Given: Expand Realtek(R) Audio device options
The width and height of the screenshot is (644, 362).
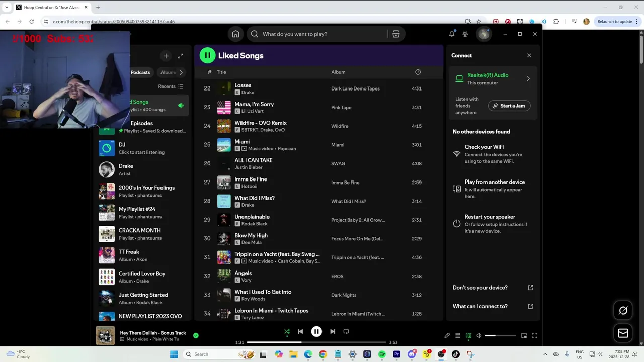Looking at the screenshot, I should [528, 79].
